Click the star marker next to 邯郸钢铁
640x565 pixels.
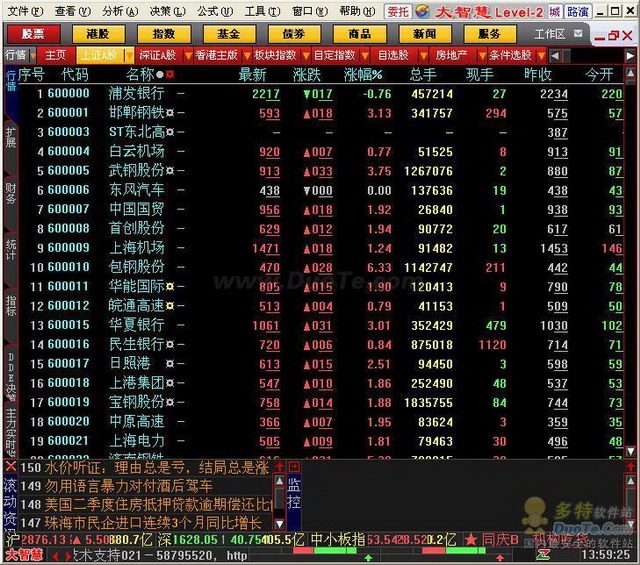tap(170, 113)
